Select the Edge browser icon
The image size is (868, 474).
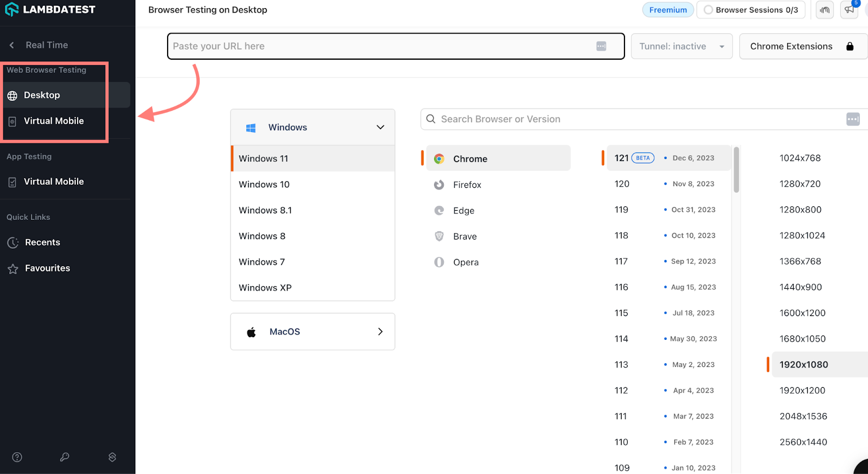[439, 211]
